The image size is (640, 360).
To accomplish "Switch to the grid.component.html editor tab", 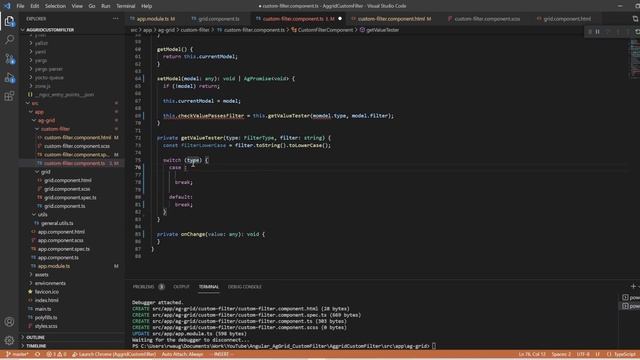I will tap(567, 19).
